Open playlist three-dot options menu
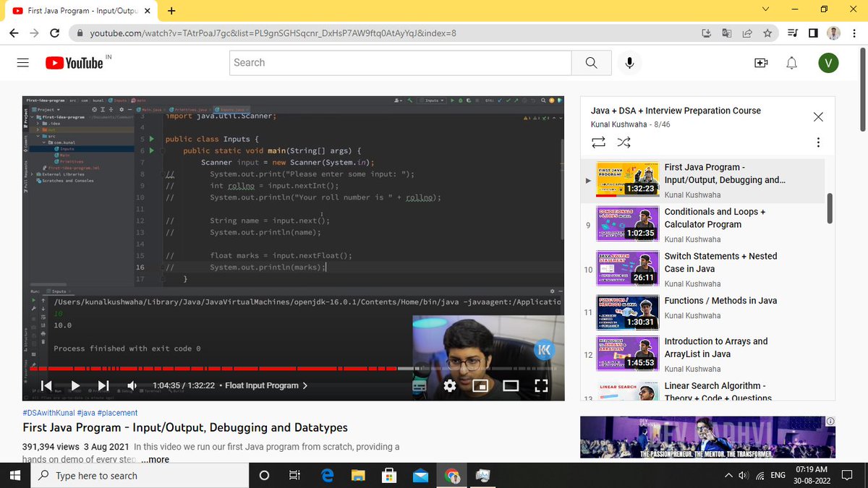 [818, 142]
